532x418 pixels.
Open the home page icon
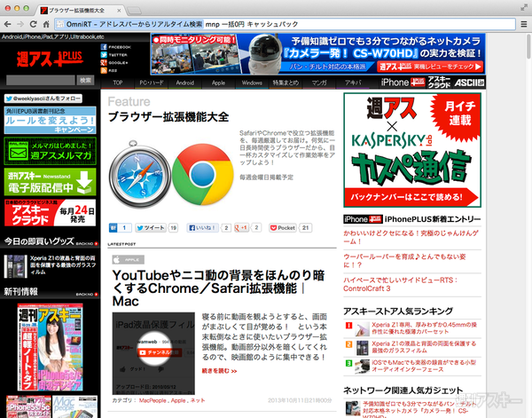tap(46, 24)
